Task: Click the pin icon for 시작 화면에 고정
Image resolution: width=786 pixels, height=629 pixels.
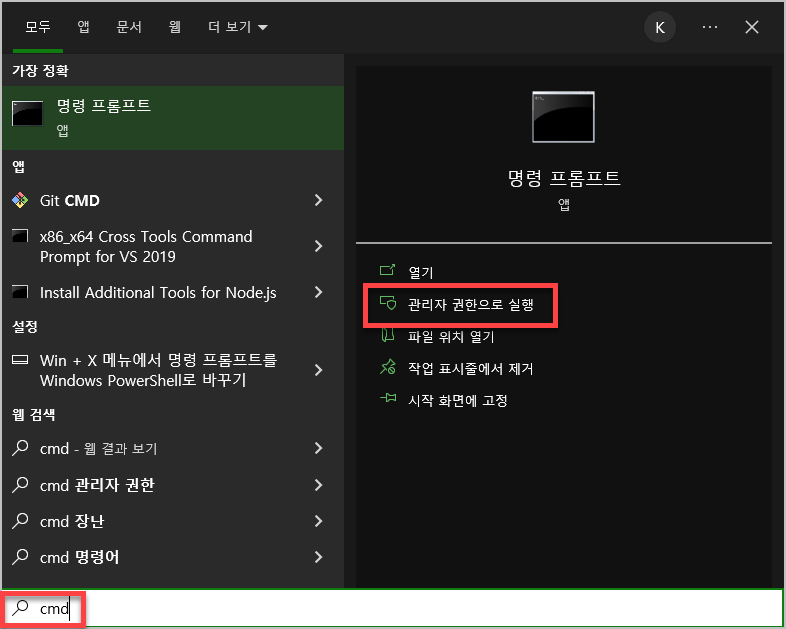Action: 388,398
